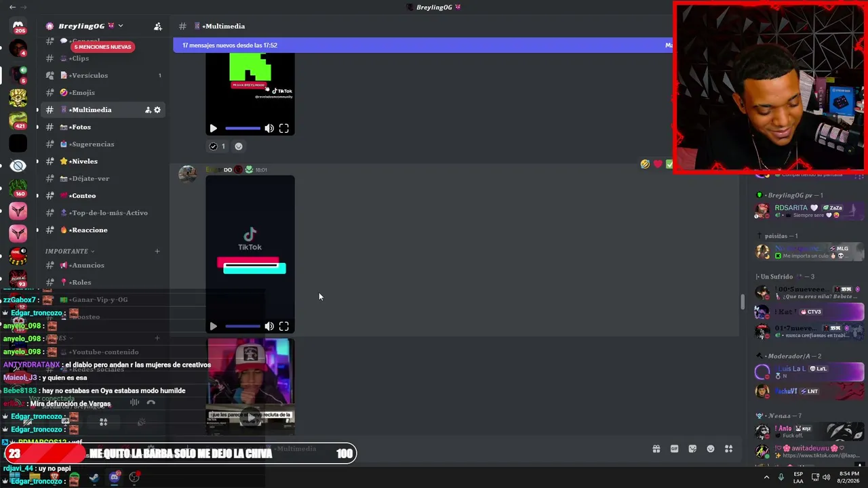
Task: Add a channel to IMPORTANTE category
Action: (157, 251)
